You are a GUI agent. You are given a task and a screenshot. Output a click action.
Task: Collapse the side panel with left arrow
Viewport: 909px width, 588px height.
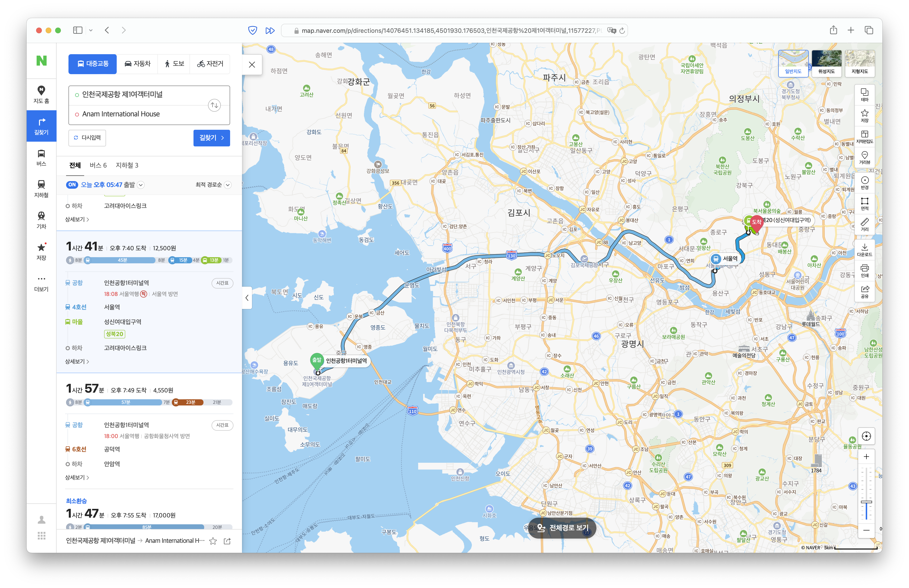tap(247, 298)
